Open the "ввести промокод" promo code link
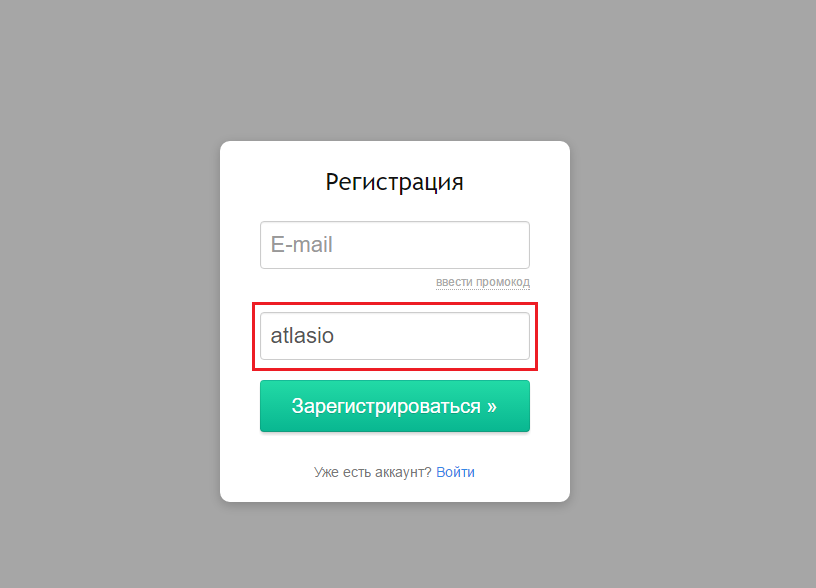Image resolution: width=816 pixels, height=588 pixels. tap(482, 282)
